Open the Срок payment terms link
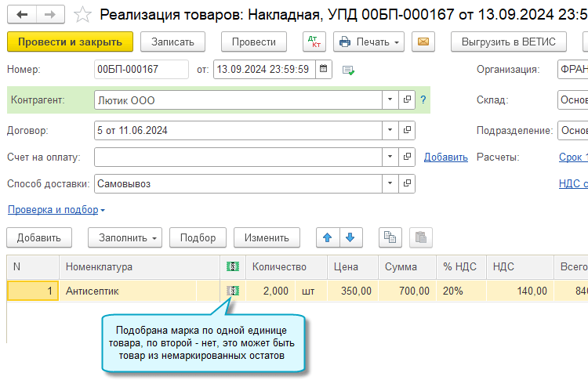This screenshot has height=380, width=588. (x=573, y=157)
